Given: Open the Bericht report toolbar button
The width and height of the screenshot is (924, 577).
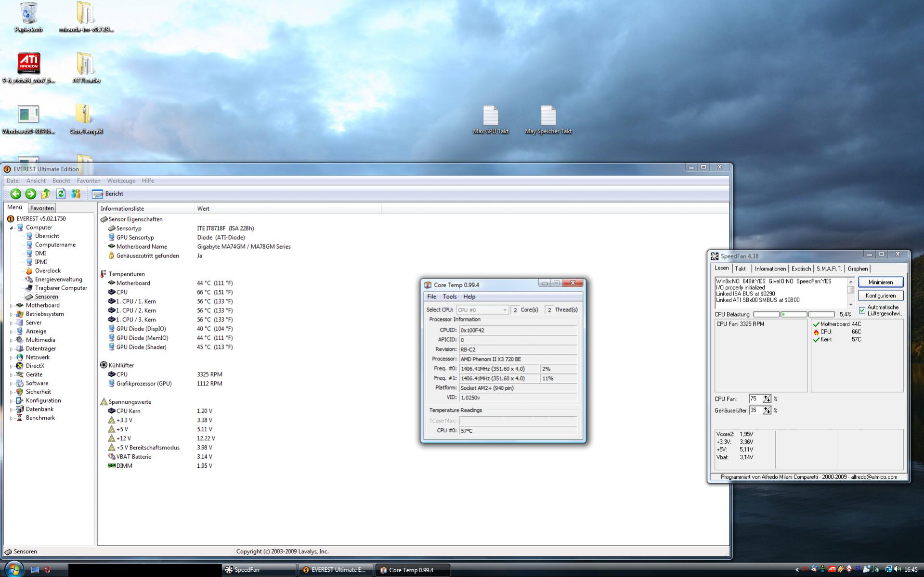Looking at the screenshot, I should click(108, 193).
